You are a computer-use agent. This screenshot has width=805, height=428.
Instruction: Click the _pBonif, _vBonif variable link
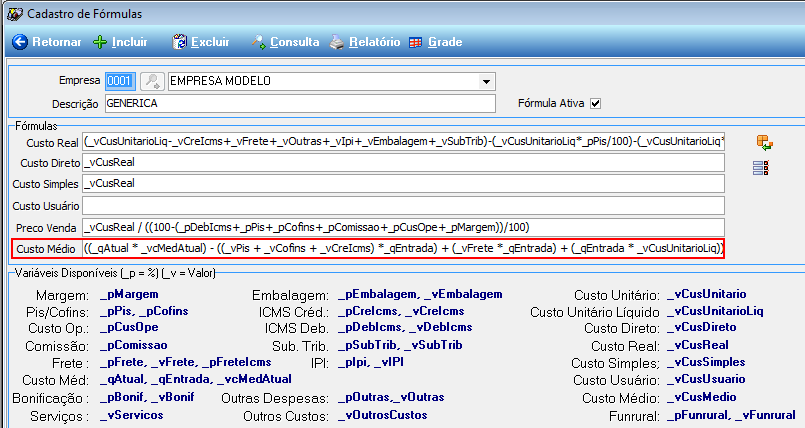click(x=147, y=397)
